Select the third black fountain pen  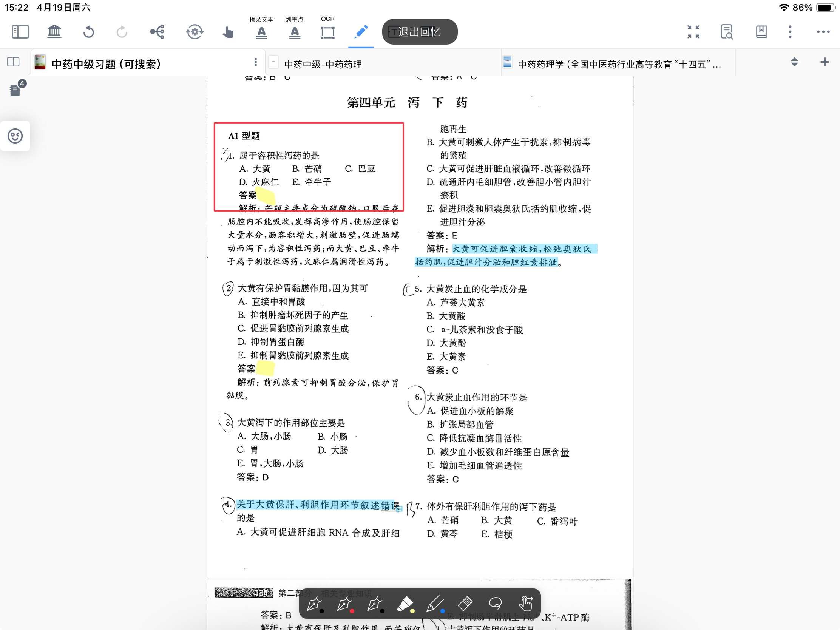pos(375,605)
